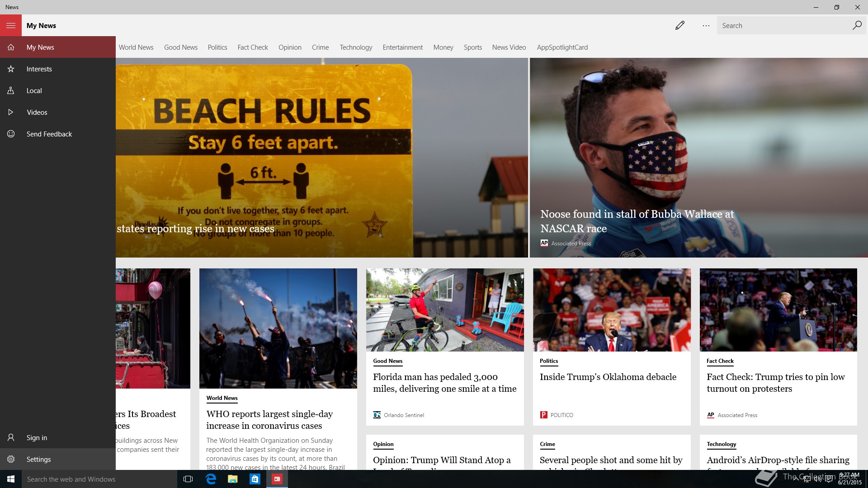Open Android's AirDrop-style file sharing article
Screen dimensions: 868x488
click(778, 460)
